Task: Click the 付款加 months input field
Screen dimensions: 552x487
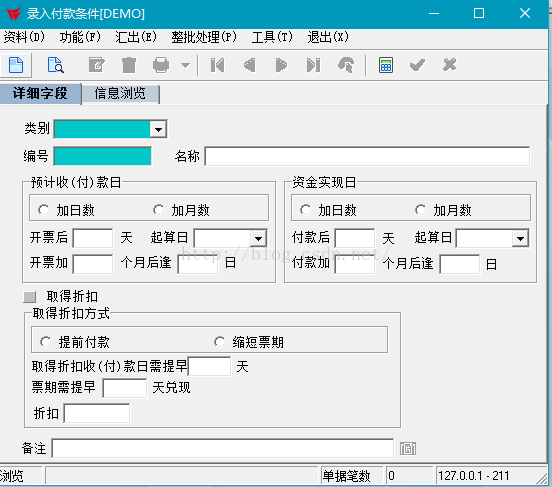Action: [x=355, y=264]
